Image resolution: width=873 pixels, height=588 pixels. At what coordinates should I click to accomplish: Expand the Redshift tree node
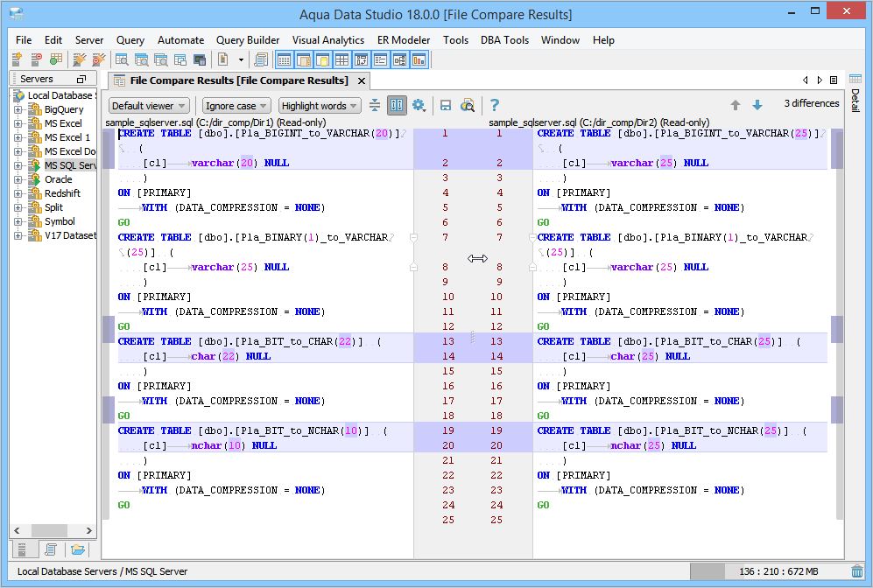pos(18,193)
